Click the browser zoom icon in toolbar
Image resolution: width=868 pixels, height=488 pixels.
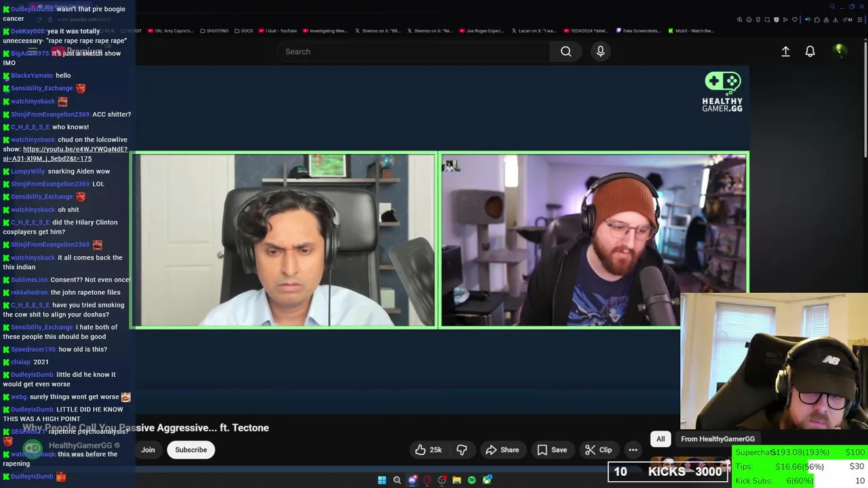pyautogui.click(x=740, y=20)
